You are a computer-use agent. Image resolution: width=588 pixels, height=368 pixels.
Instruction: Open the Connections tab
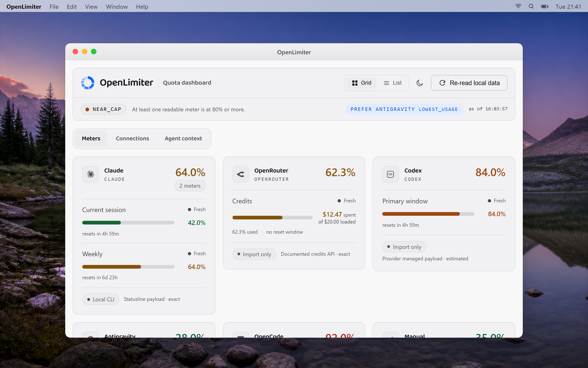[x=133, y=138]
